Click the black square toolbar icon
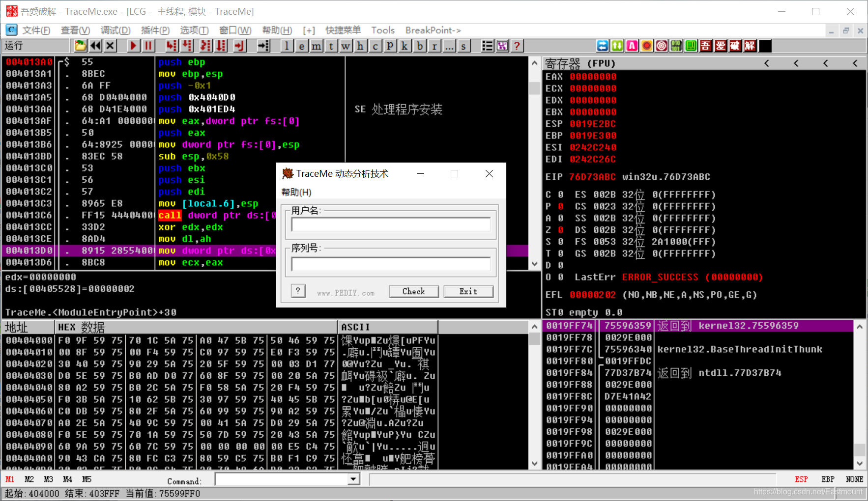This screenshot has height=501, width=868. 765,46
